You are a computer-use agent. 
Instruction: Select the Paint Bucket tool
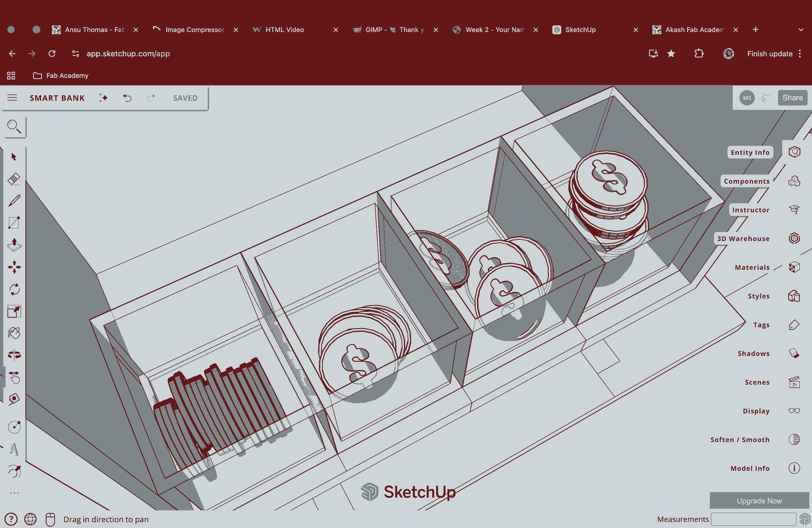(x=14, y=333)
